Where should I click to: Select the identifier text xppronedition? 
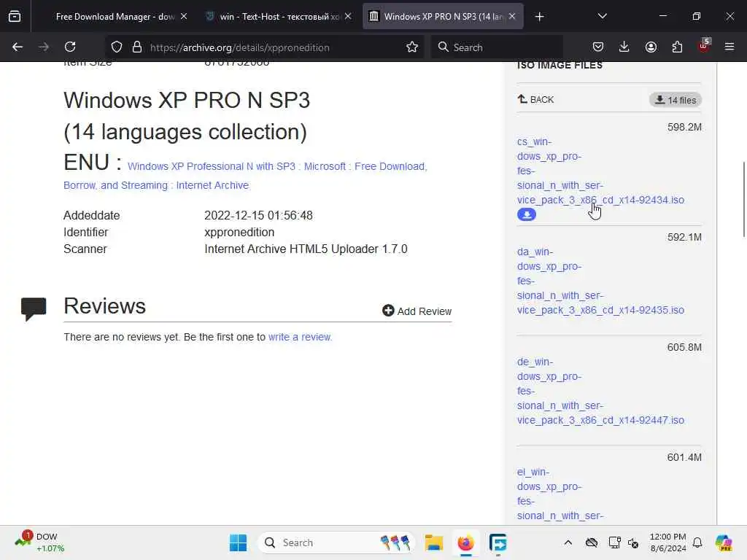pos(239,233)
